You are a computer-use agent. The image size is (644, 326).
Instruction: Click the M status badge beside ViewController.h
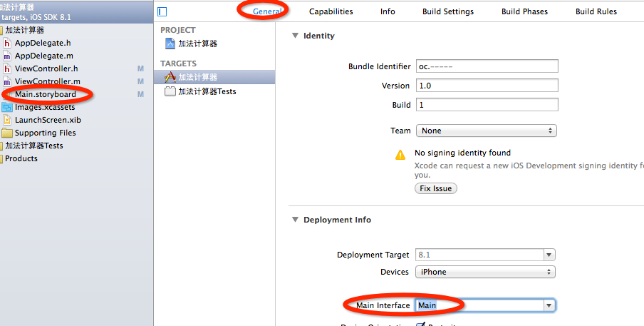coord(140,68)
